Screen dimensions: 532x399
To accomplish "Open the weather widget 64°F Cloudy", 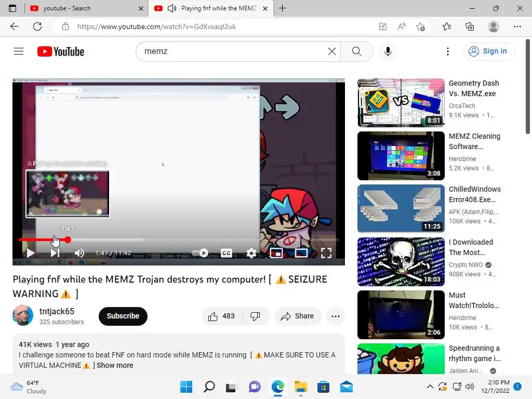I will coord(29,387).
